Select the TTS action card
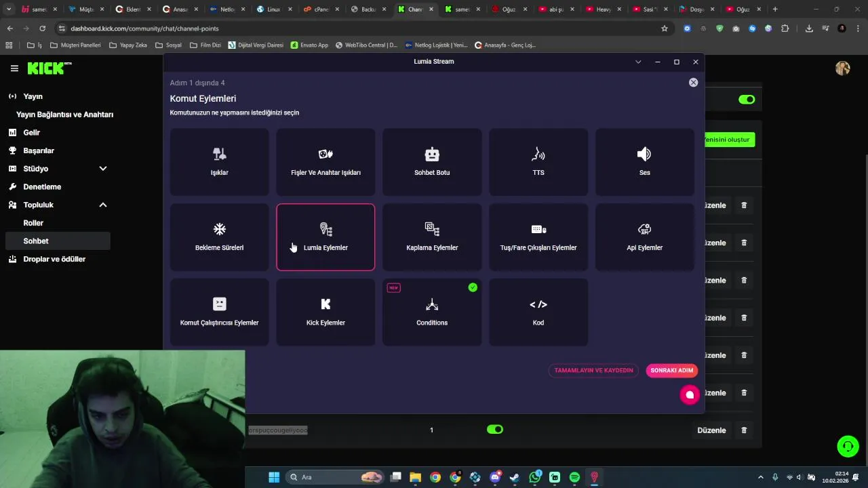Image resolution: width=868 pixels, height=488 pixels. pyautogui.click(x=538, y=162)
